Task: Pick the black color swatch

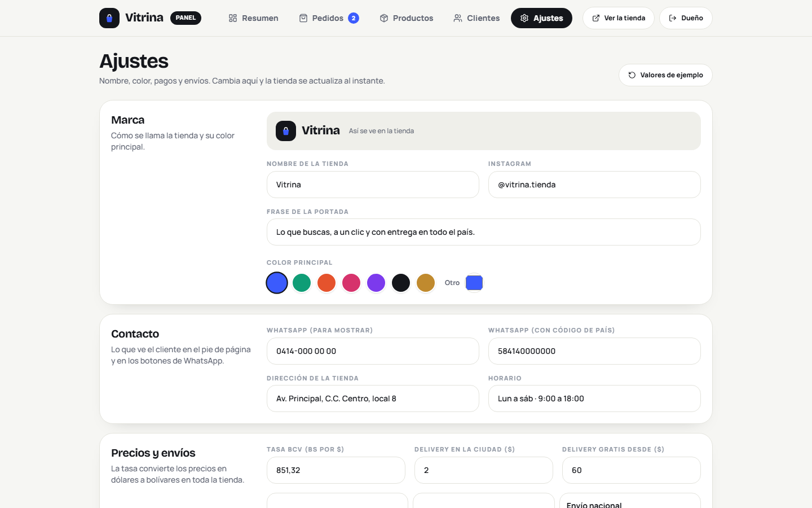Action: click(401, 283)
